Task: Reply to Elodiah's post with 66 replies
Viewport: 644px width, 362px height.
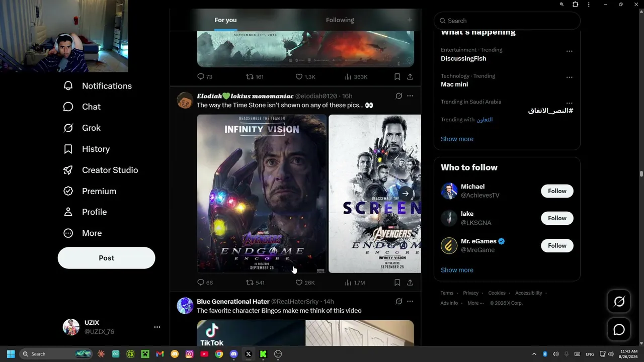Action: point(205,283)
